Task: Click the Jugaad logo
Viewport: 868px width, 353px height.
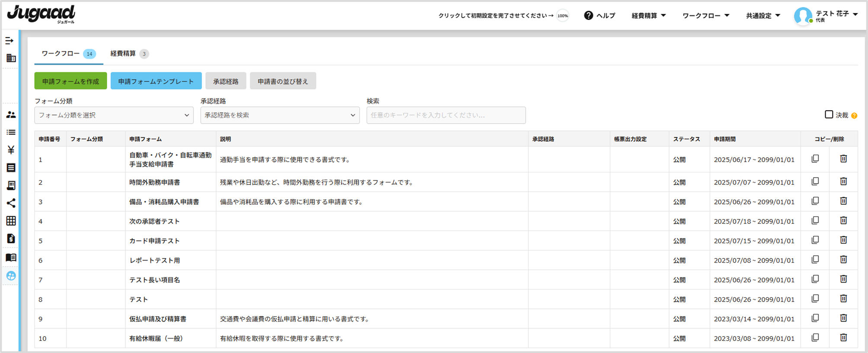Action: click(x=41, y=14)
